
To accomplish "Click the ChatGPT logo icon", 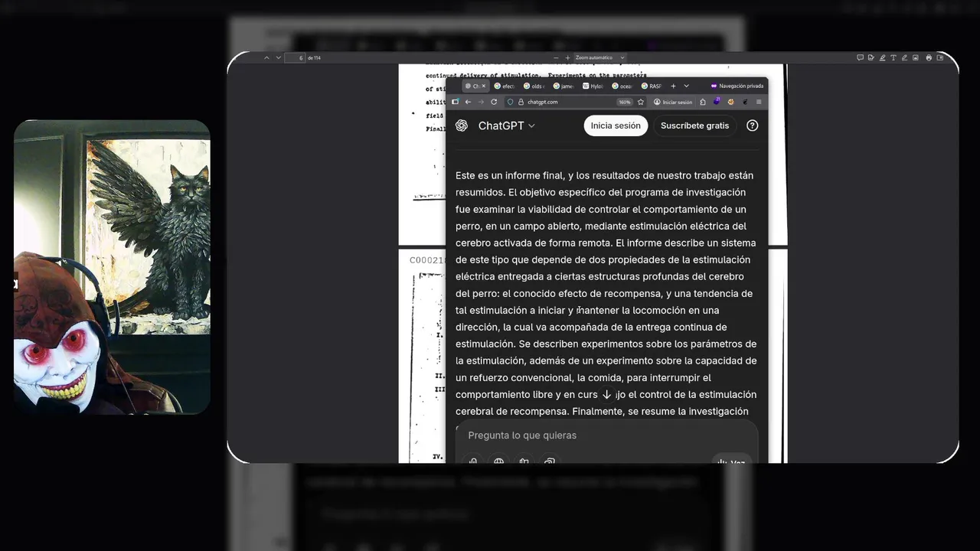I will pos(462,126).
